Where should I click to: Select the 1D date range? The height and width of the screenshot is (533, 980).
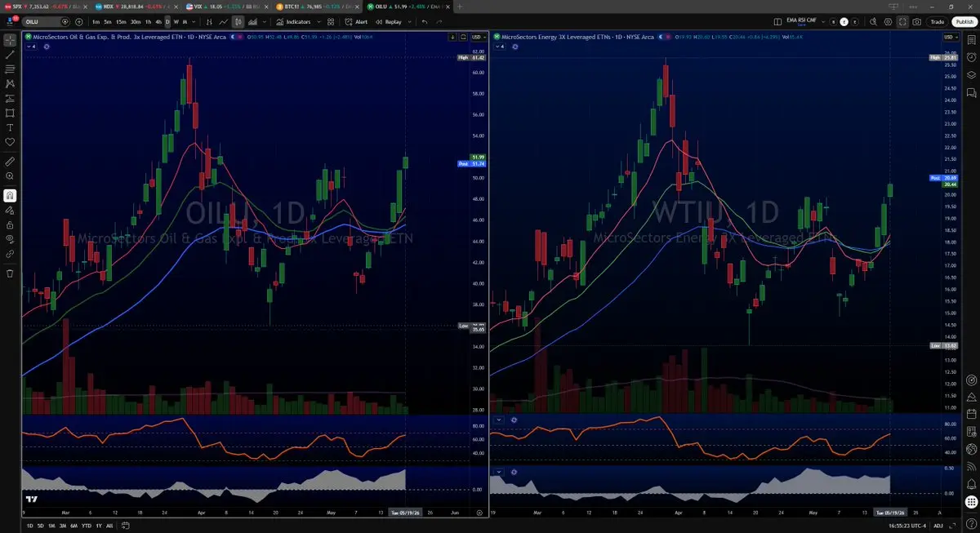pyautogui.click(x=30, y=526)
